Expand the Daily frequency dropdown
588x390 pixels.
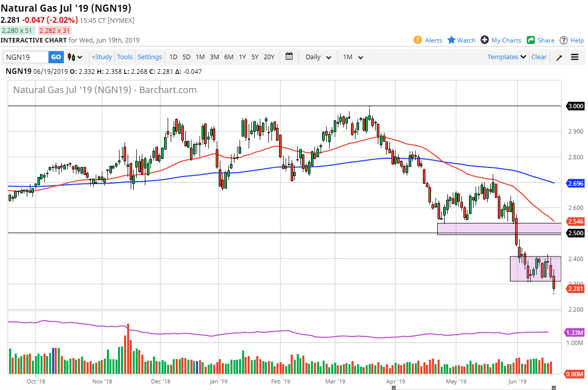click(318, 57)
